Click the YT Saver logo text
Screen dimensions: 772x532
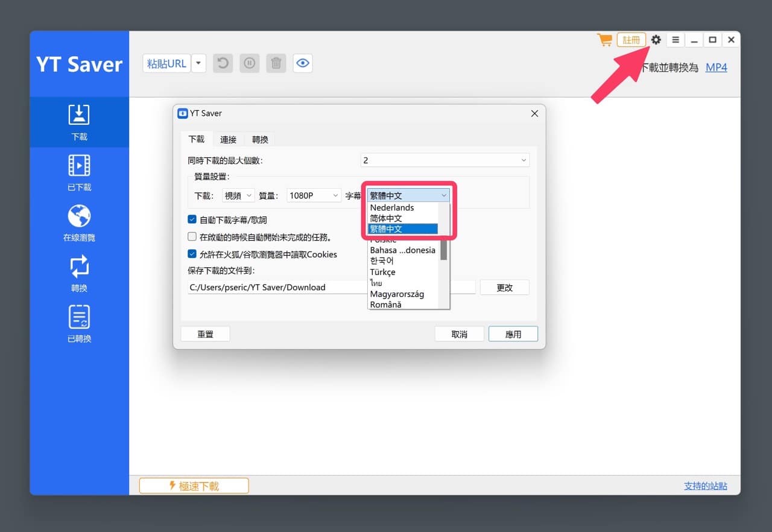(79, 65)
